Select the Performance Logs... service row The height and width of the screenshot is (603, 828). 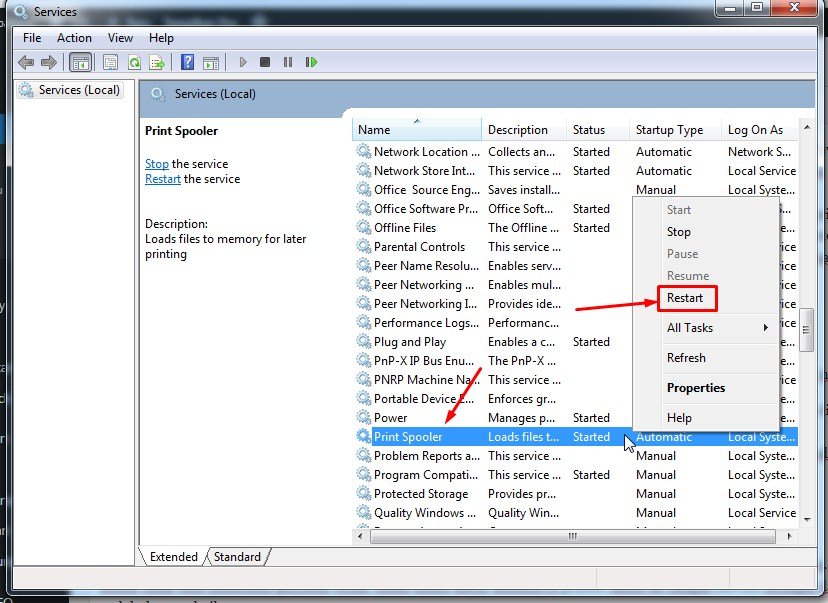[x=576, y=323]
